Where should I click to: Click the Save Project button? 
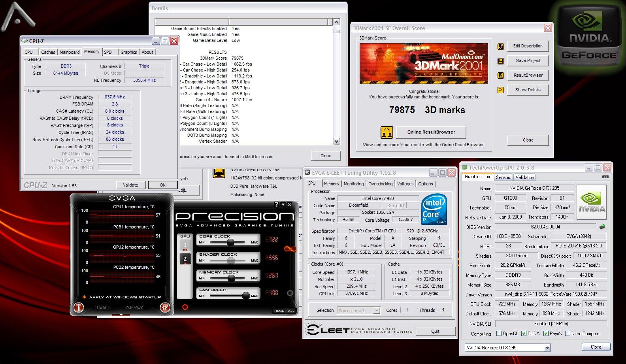(x=528, y=60)
